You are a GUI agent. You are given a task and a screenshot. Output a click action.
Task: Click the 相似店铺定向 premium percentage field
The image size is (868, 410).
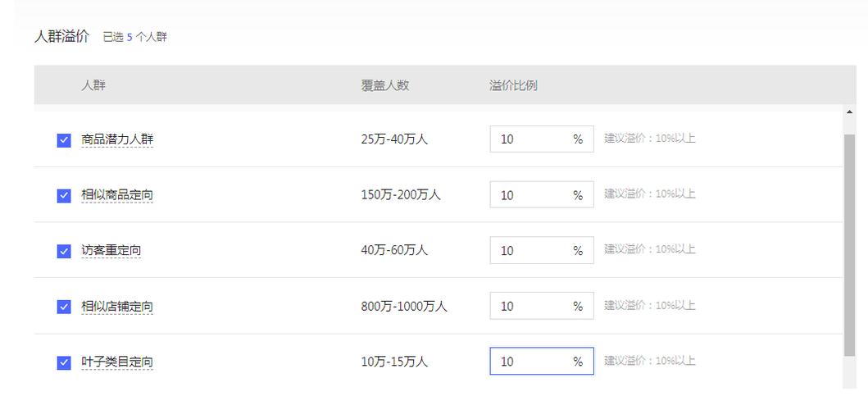(542, 306)
